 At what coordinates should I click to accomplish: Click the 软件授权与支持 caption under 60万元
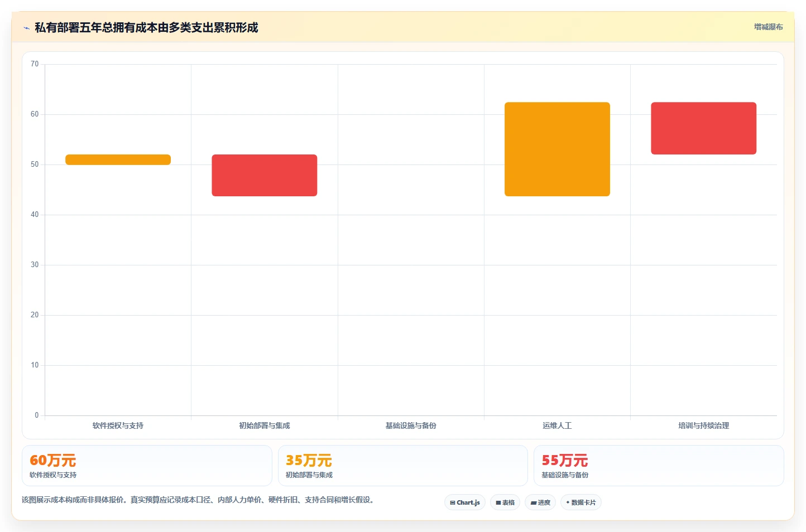pyautogui.click(x=53, y=475)
